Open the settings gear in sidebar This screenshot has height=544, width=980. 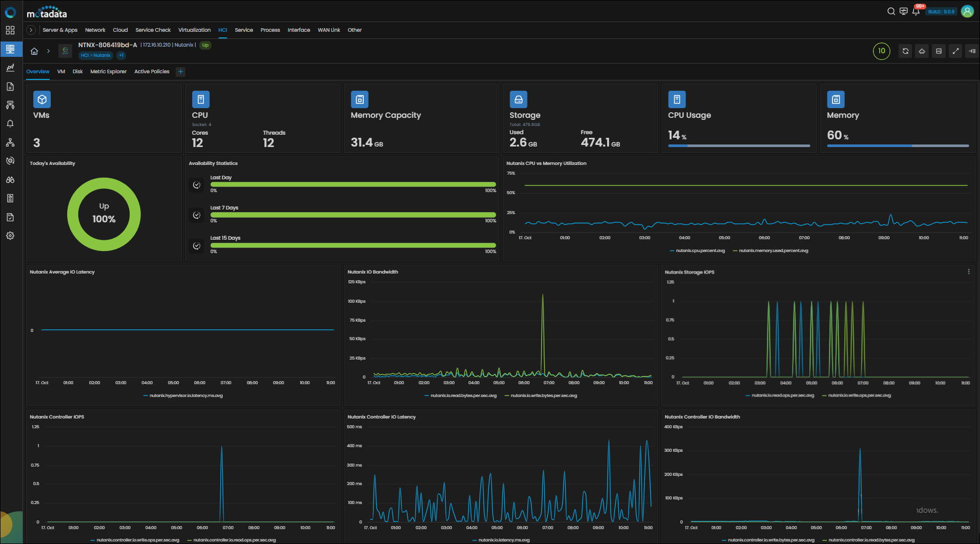(x=10, y=236)
